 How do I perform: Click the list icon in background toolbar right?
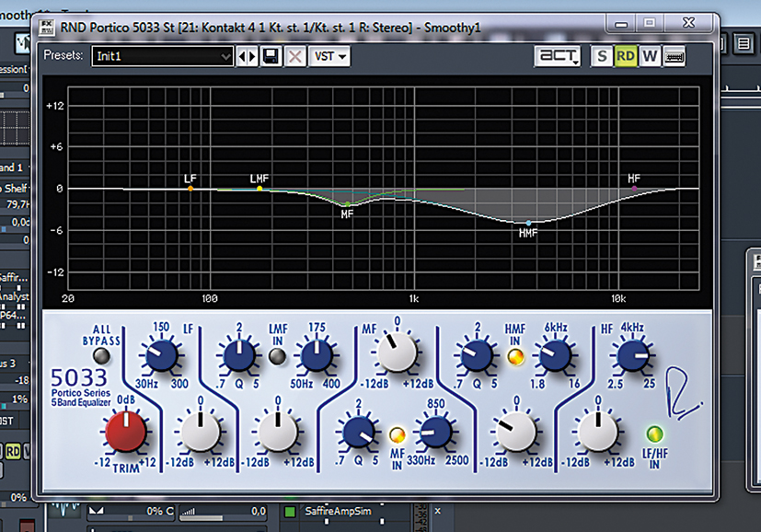pos(743,43)
